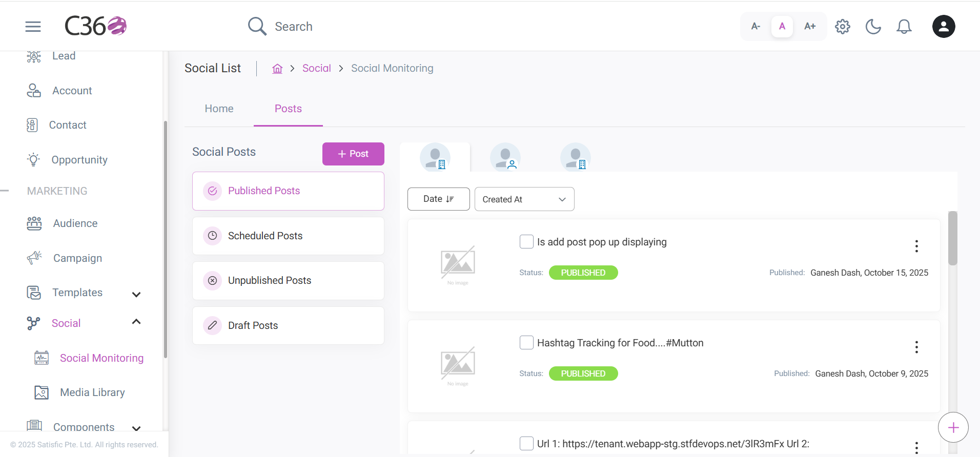
Task: Select the default font size A
Action: point(782,26)
